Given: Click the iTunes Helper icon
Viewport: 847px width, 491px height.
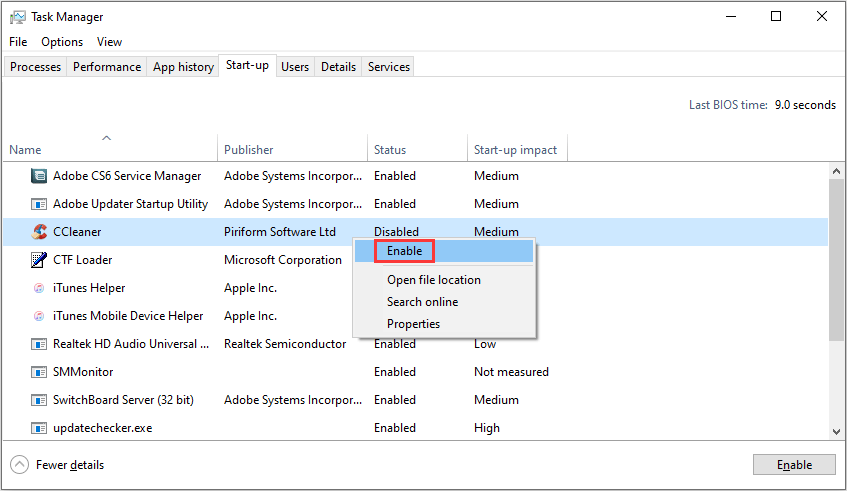Looking at the screenshot, I should tap(39, 288).
